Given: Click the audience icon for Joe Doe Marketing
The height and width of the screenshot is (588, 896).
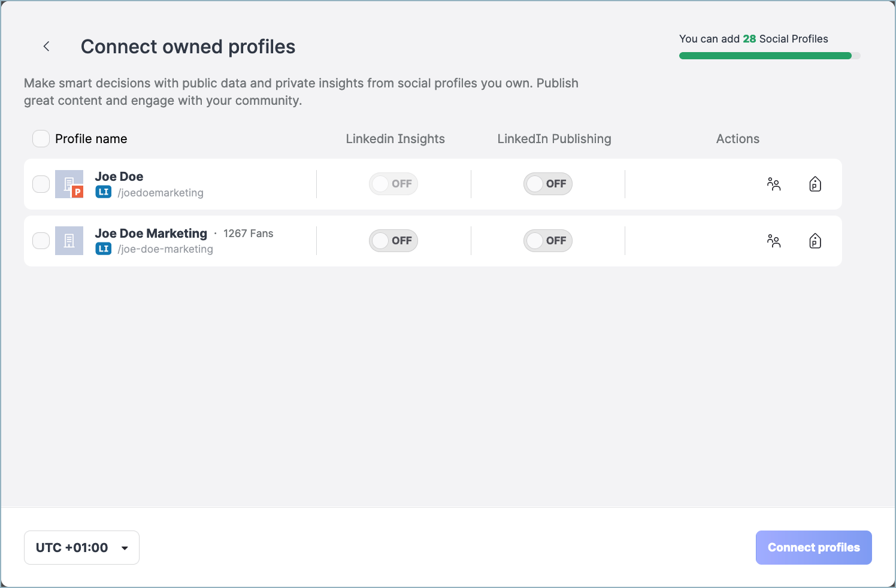Looking at the screenshot, I should [773, 241].
